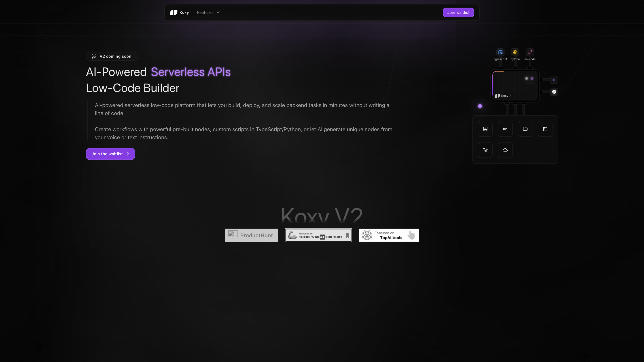This screenshot has width=644, height=362.
Task: Click the folder storage node icon
Action: [x=525, y=129]
